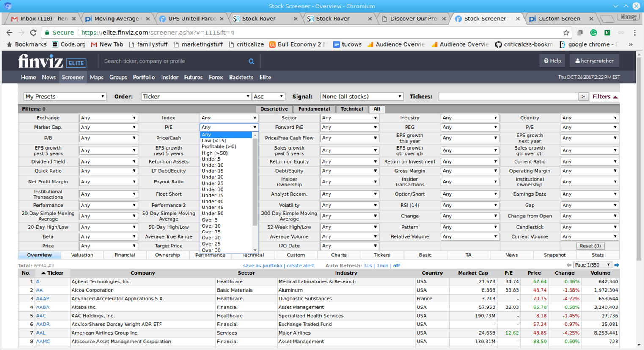Open the Dividend Yield filter dropdown
Image resolution: width=644 pixels, height=350 pixels.
coord(108,161)
